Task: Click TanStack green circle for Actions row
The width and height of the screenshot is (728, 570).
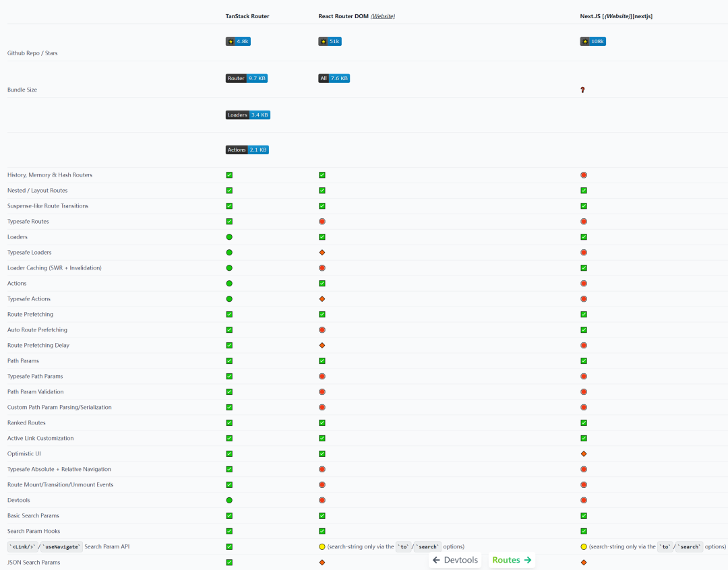Action: pyautogui.click(x=229, y=284)
